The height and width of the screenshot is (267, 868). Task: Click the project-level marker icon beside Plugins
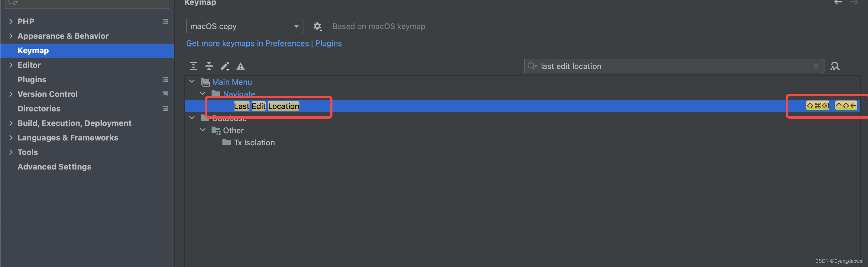coord(165,79)
